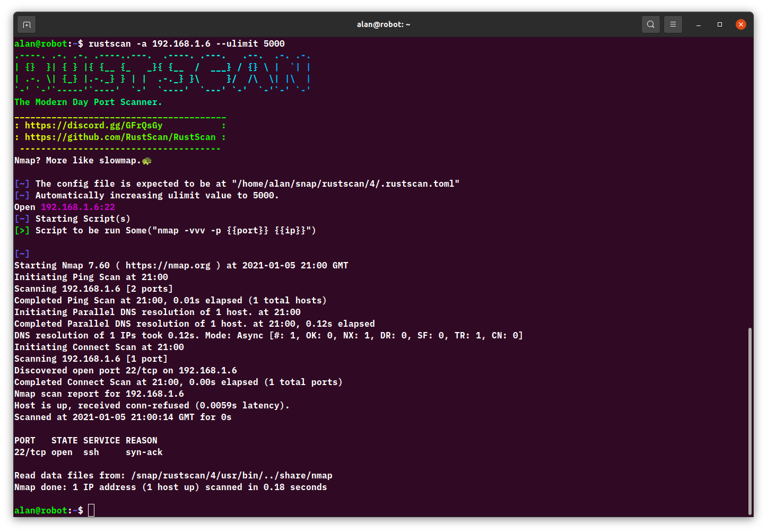This screenshot has width=767, height=532.
Task: Open the terminal hamburger menu
Action: point(673,24)
